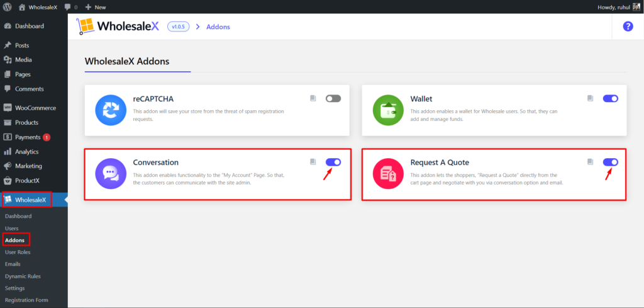Viewport: 644px width, 308px height.
Task: Open the Registration Form submenu item
Action: click(x=26, y=300)
